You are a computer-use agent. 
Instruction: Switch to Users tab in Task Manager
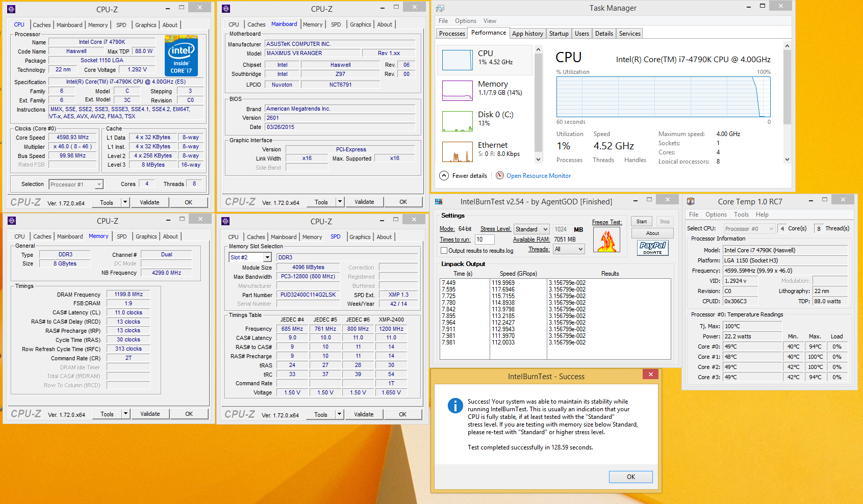click(x=581, y=34)
